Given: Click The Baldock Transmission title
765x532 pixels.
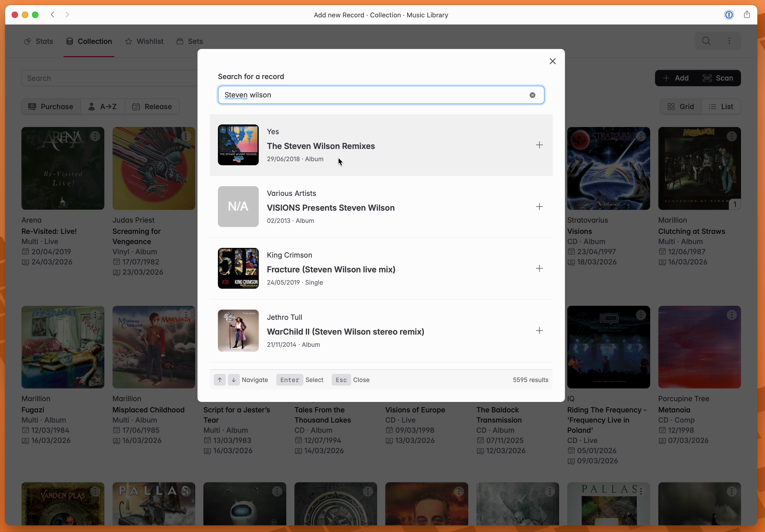Looking at the screenshot, I should [x=499, y=415].
